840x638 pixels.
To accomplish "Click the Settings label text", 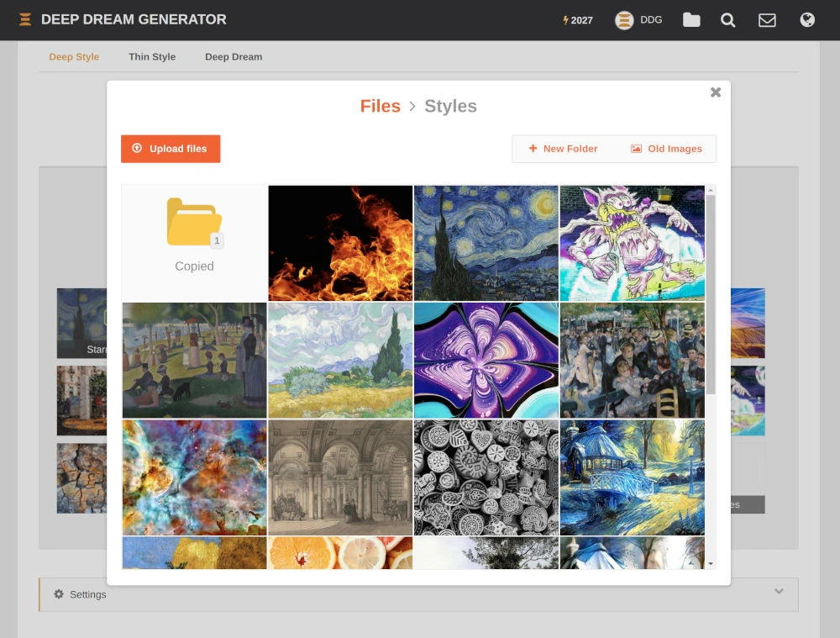I will [x=88, y=594].
